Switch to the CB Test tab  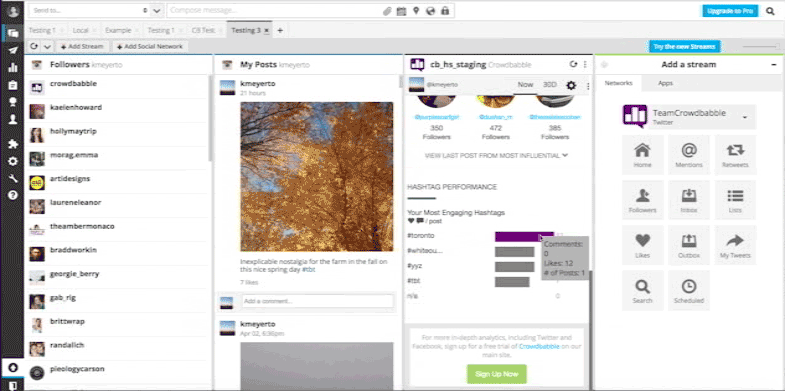(203, 31)
